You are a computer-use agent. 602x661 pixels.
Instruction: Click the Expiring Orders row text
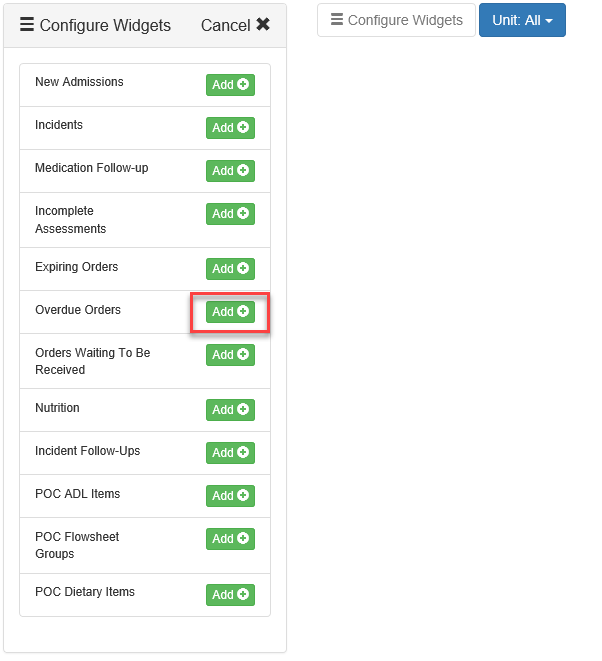pyautogui.click(x=76, y=267)
